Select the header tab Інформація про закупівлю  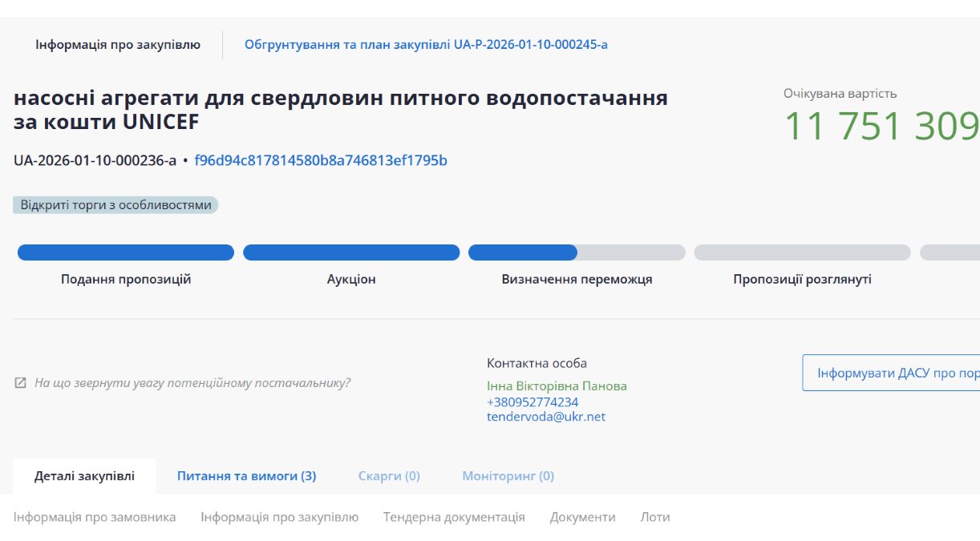(x=118, y=44)
